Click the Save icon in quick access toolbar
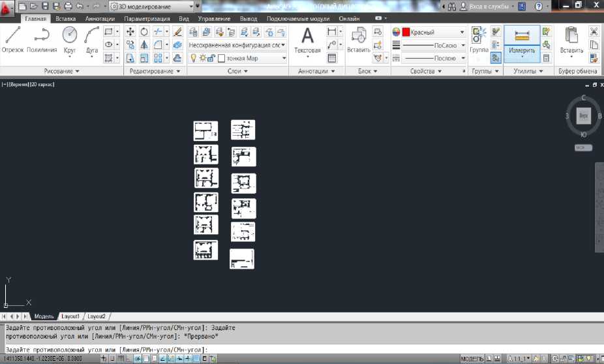Viewport: 604px width, 364px height. [x=45, y=6]
